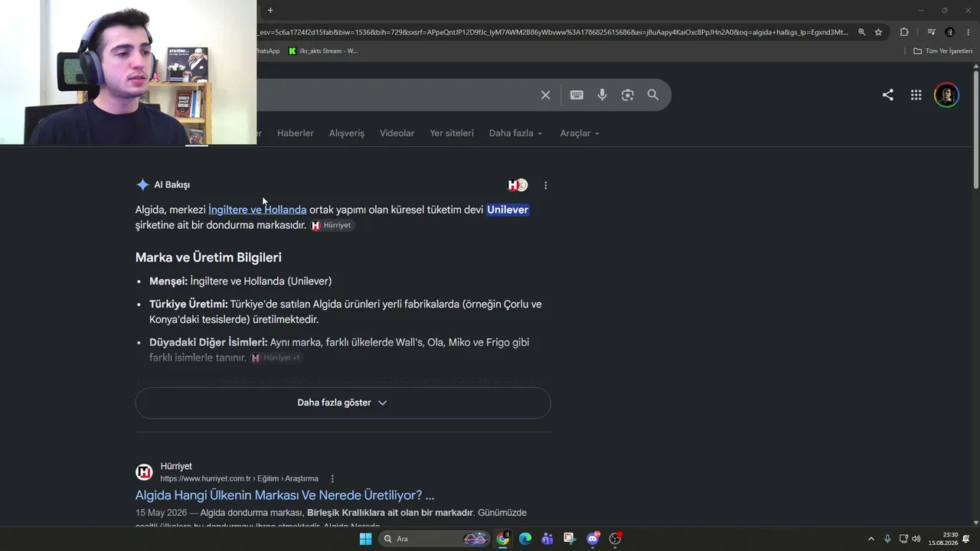Open the Google apps grid

(916, 95)
